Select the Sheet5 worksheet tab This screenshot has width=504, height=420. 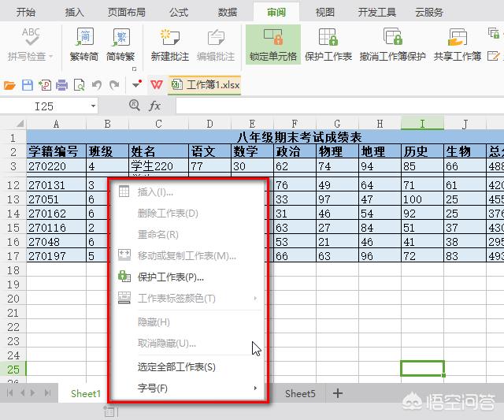coord(300,393)
